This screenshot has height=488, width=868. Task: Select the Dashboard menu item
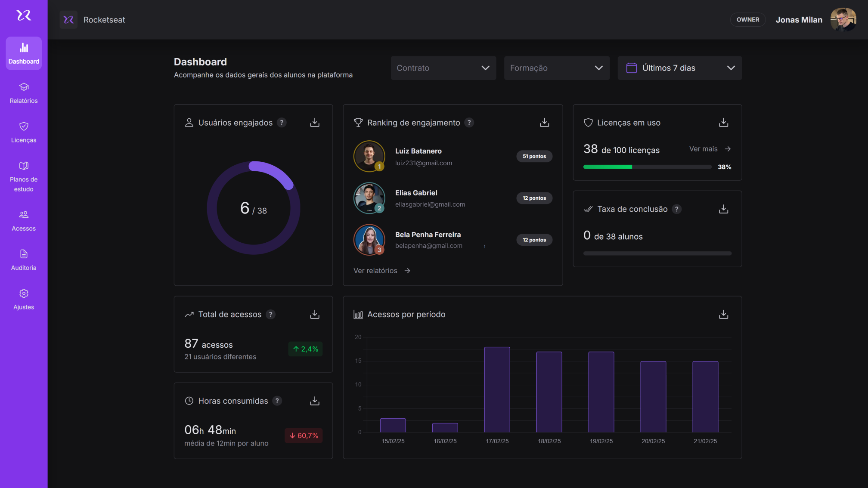point(24,53)
